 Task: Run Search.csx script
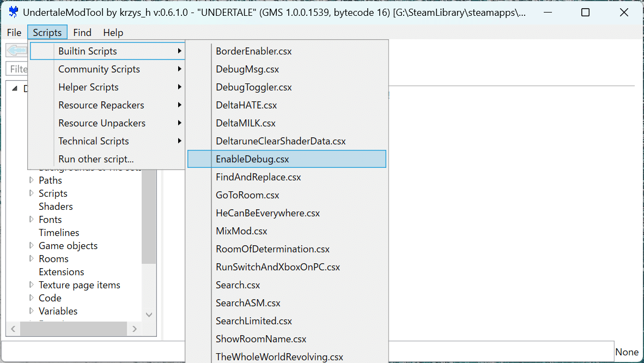coord(287,285)
